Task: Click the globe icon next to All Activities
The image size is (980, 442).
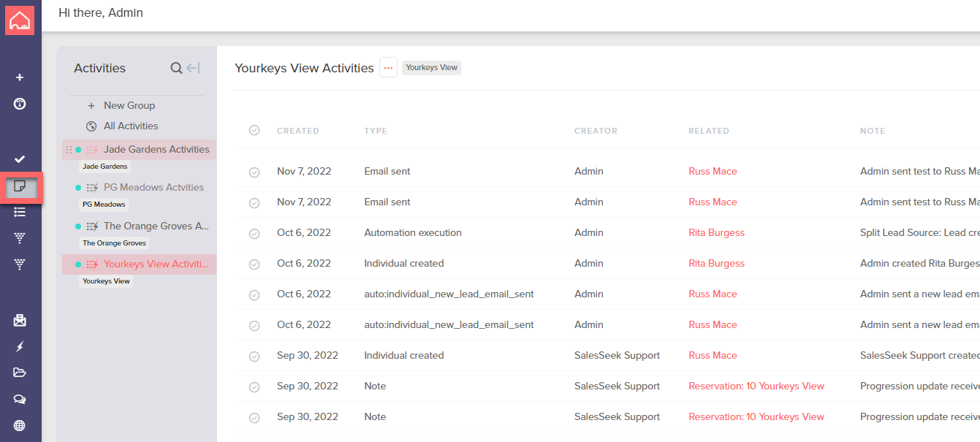Action: pos(91,126)
